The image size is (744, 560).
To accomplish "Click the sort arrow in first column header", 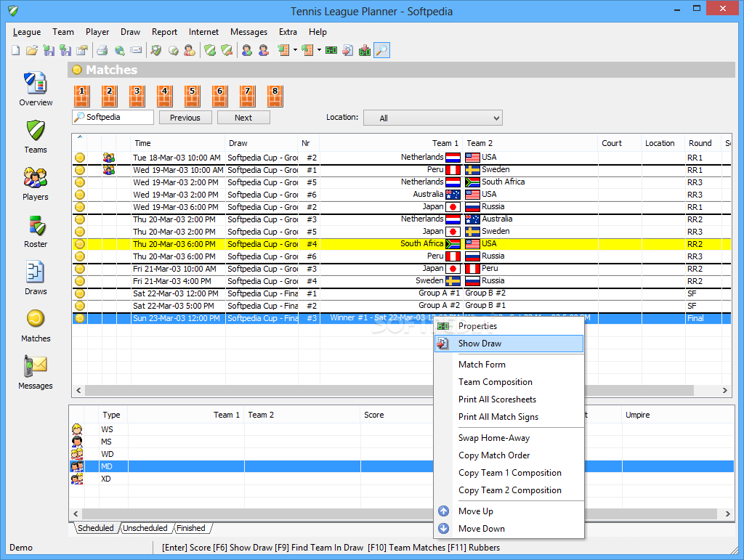I will 80,137.
